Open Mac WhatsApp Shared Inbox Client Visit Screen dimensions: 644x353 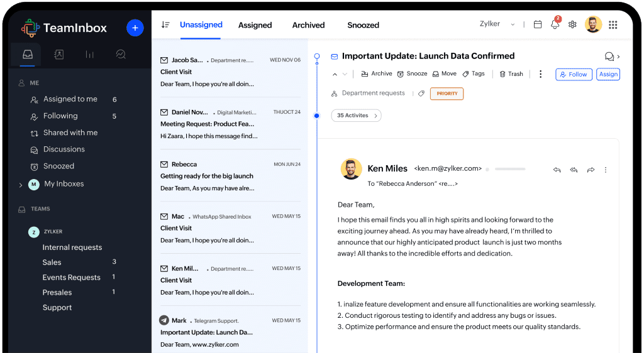(230, 228)
